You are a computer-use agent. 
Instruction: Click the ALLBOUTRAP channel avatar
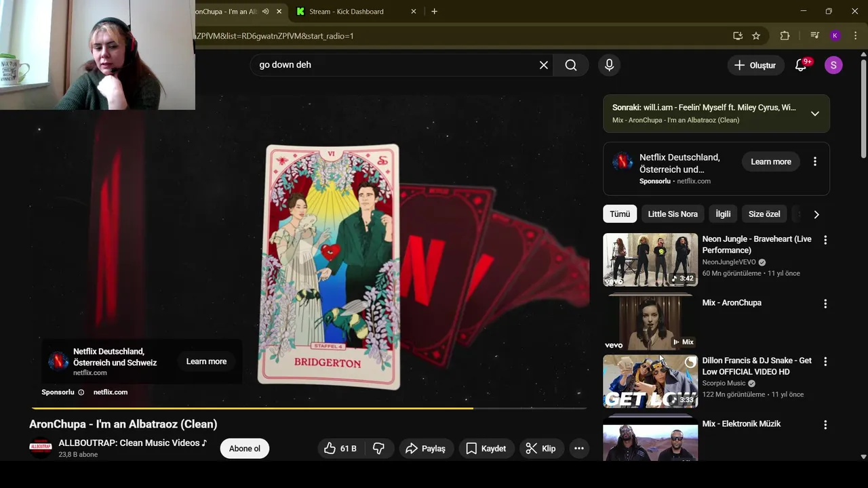[x=40, y=448]
